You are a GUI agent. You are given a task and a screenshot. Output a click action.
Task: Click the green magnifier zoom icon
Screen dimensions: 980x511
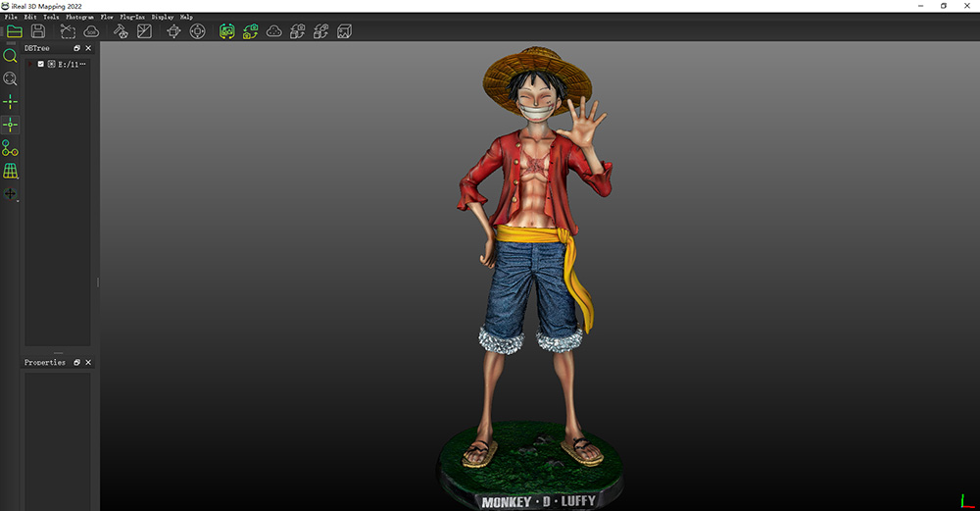click(10, 56)
